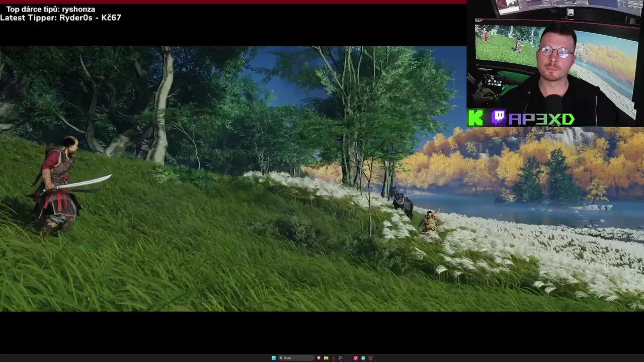Screen dimensions: 644x362
Task: Click the 'Top dárce tipů: ryshonza' text
Action: (50, 9)
